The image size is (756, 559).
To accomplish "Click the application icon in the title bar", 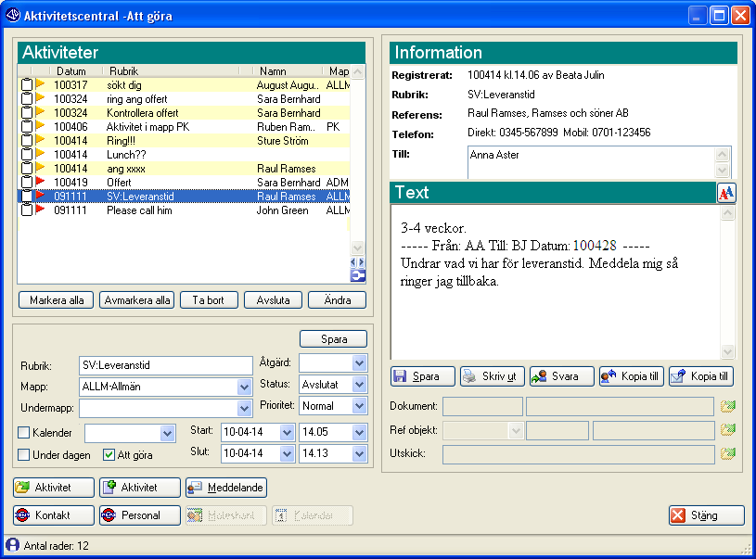I will (13, 16).
